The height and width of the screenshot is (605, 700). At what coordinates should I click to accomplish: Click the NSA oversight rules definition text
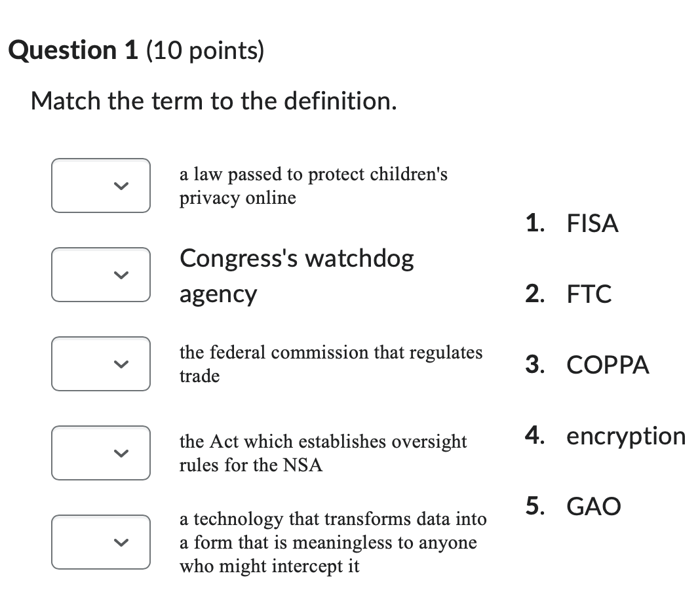(x=322, y=453)
